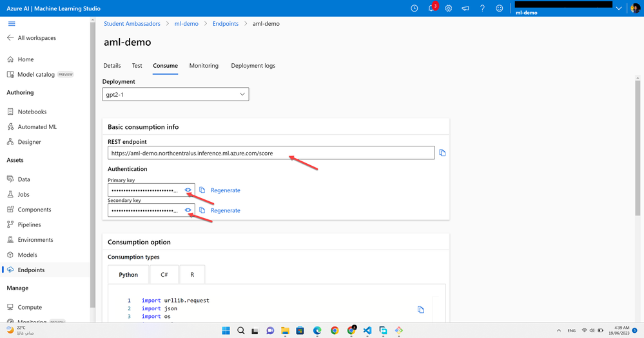Open File Explorer from taskbar
The width and height of the screenshot is (644, 338).
pyautogui.click(x=285, y=331)
